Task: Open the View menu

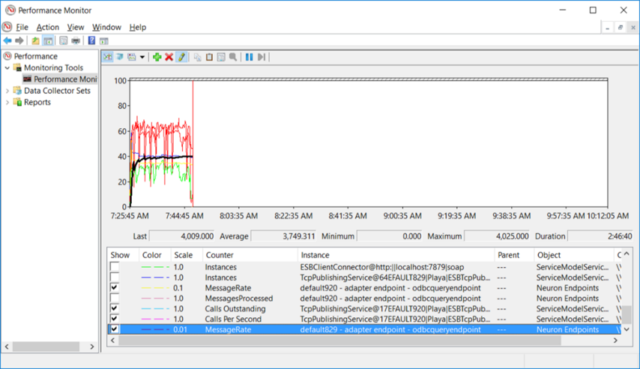Action: (x=76, y=27)
